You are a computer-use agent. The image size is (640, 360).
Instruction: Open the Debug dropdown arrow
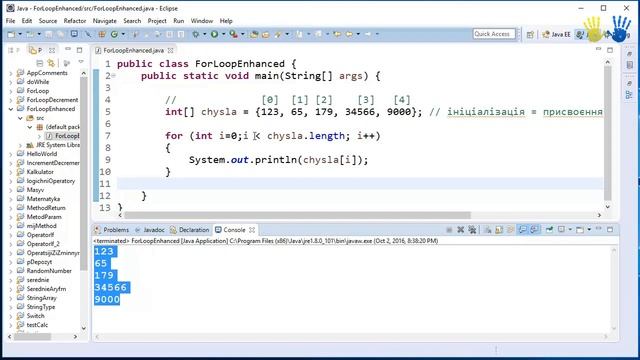point(204,34)
